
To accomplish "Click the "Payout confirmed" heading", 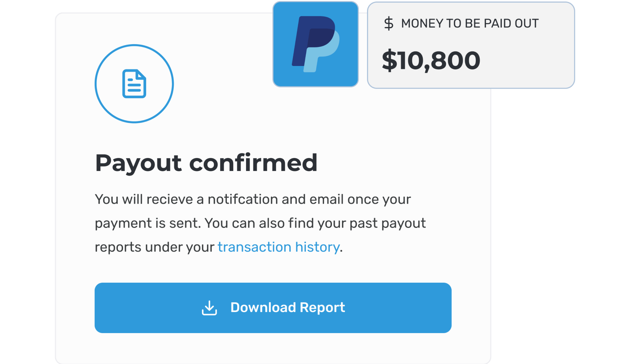I will click(x=206, y=163).
